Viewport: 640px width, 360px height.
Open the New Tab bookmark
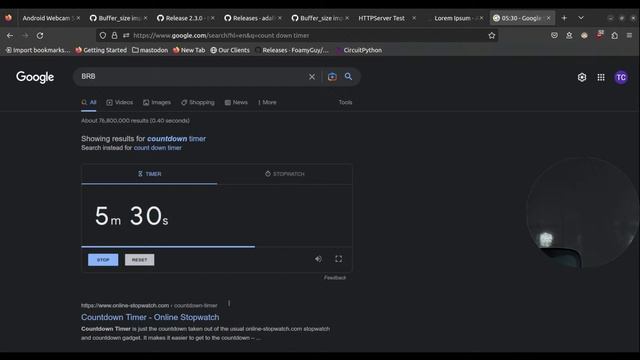(189, 50)
